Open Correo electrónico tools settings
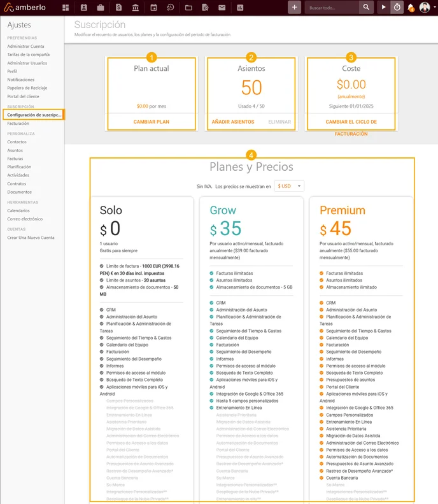Screen dimensions: 438x504 [x=25, y=219]
